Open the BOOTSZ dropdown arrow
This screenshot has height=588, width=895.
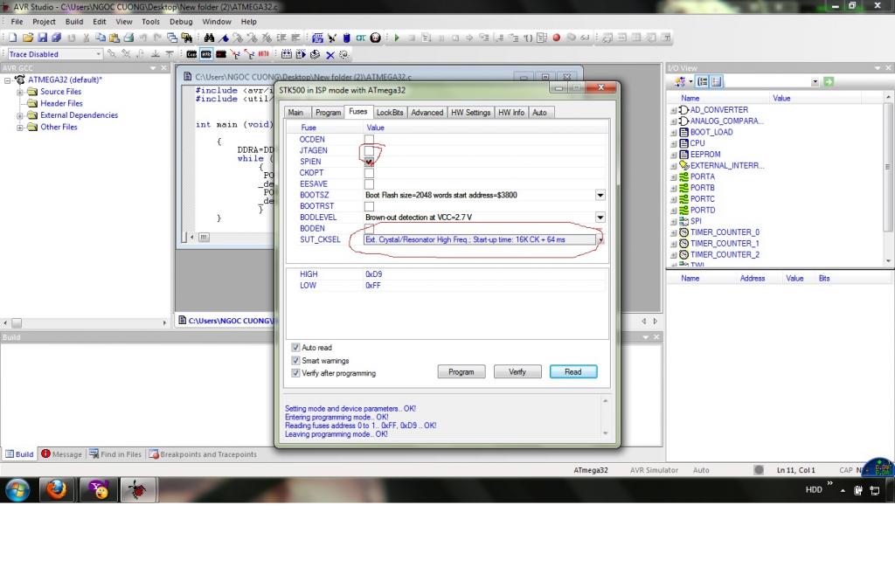(x=600, y=195)
